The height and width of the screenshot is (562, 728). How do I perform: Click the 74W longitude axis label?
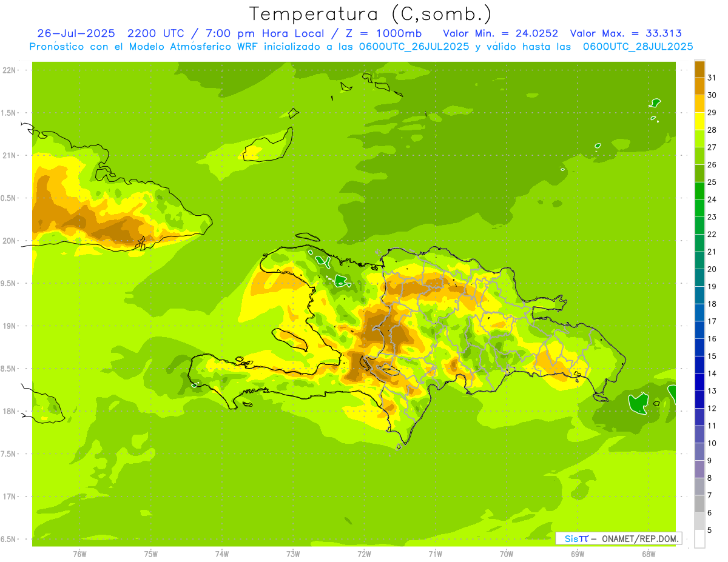222,554
